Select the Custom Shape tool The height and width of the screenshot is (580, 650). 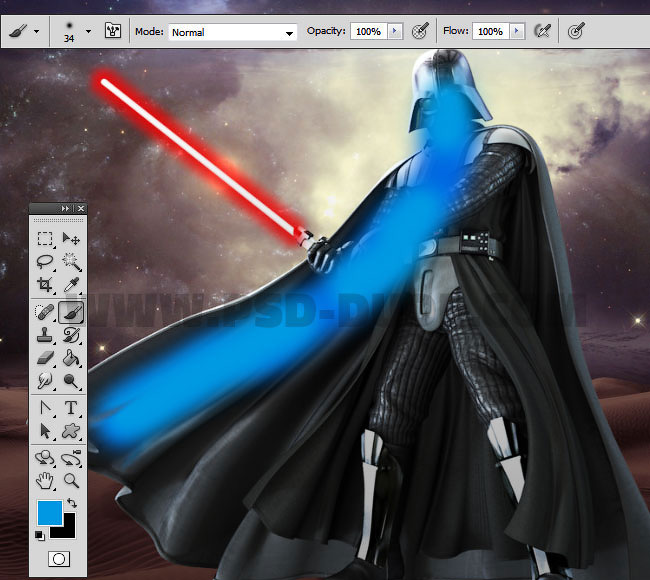71,431
